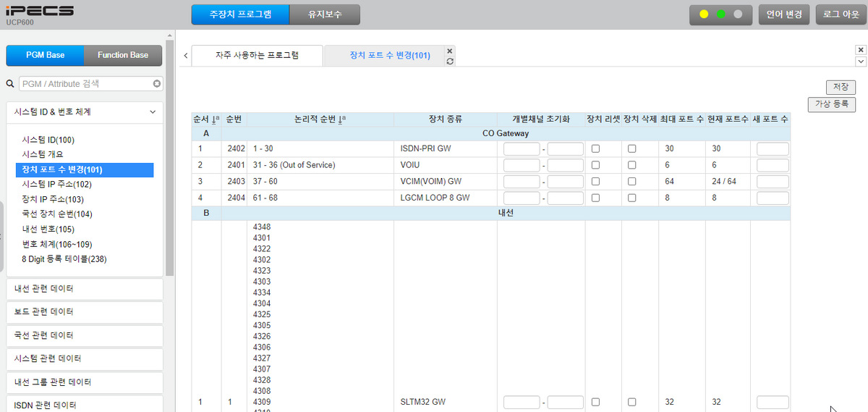This screenshot has height=412, width=868.
Task: Close all tabs with the right-side X icon
Action: tap(860, 50)
